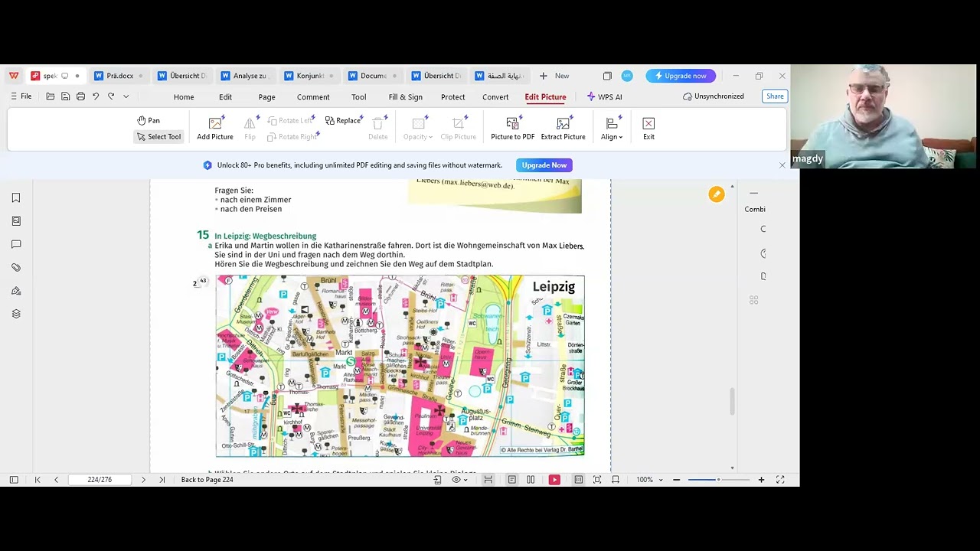
Task: Click the Replace picture tool
Action: coord(343,120)
